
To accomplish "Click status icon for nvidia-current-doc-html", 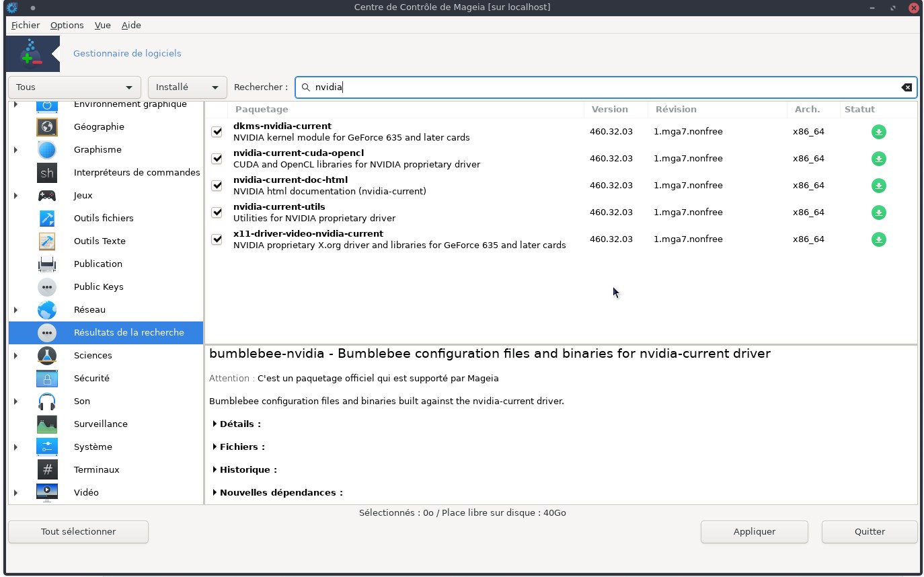I will tap(878, 186).
